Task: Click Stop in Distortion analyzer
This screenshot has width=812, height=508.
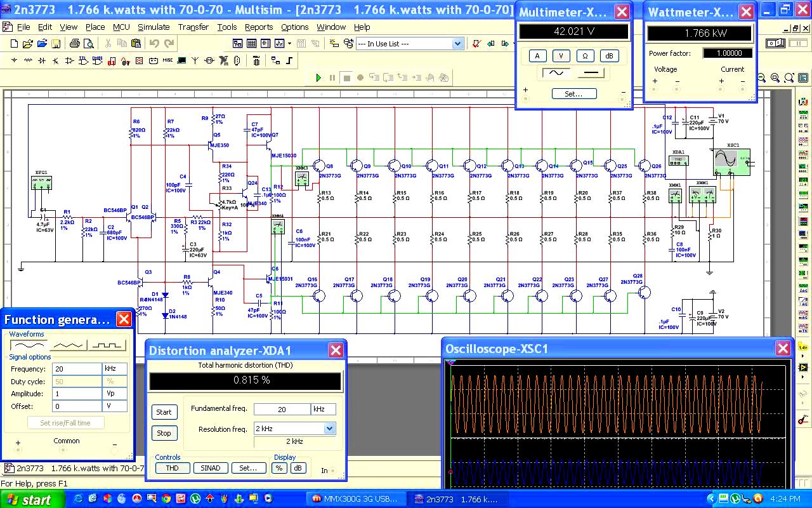Action: coord(164,432)
